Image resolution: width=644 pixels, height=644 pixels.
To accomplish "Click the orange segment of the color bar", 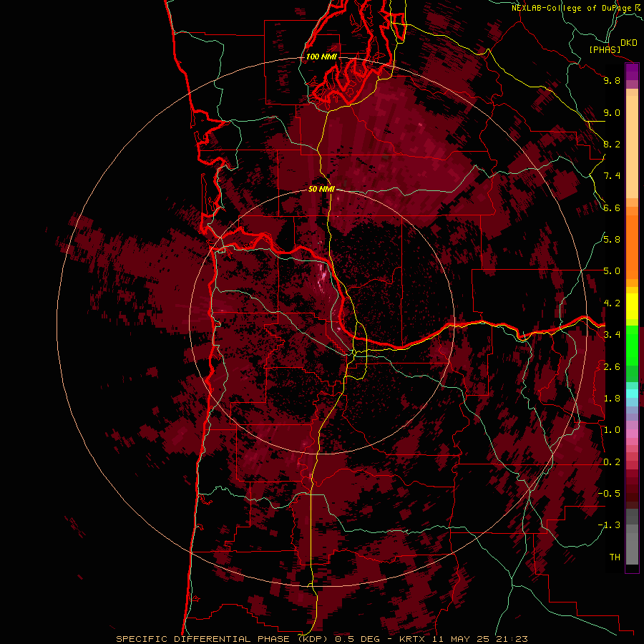I will point(632,248).
